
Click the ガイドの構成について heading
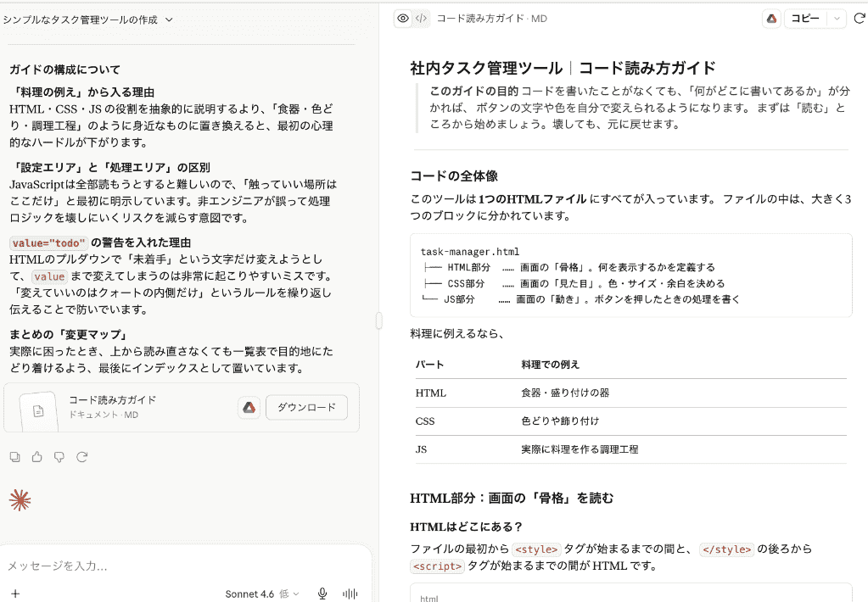pos(64,70)
